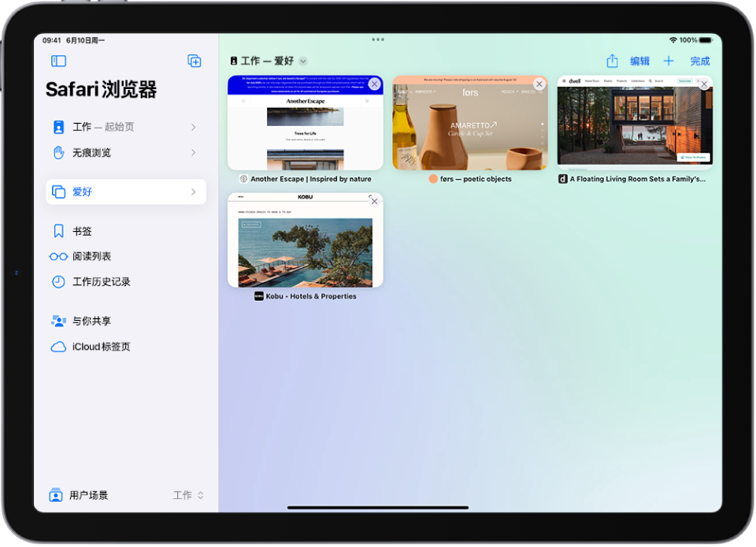
Task: Open the dwell Floating Living Room thumbnail
Action: point(635,122)
